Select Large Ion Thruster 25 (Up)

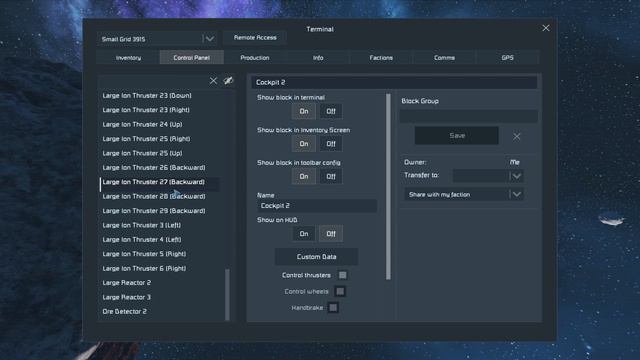click(142, 153)
